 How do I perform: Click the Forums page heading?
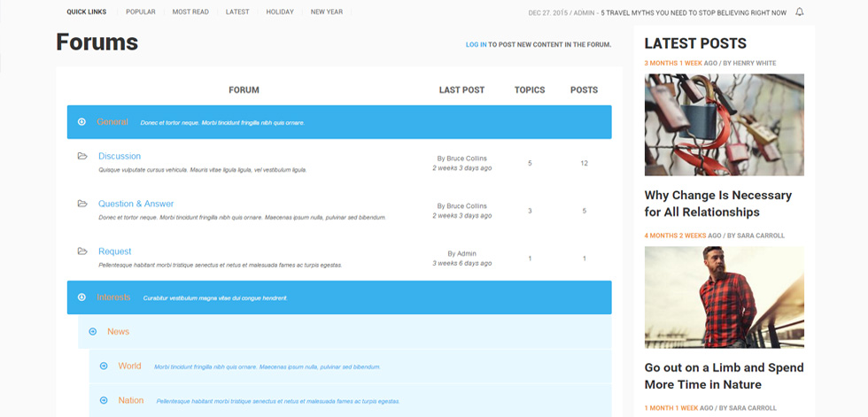click(97, 42)
